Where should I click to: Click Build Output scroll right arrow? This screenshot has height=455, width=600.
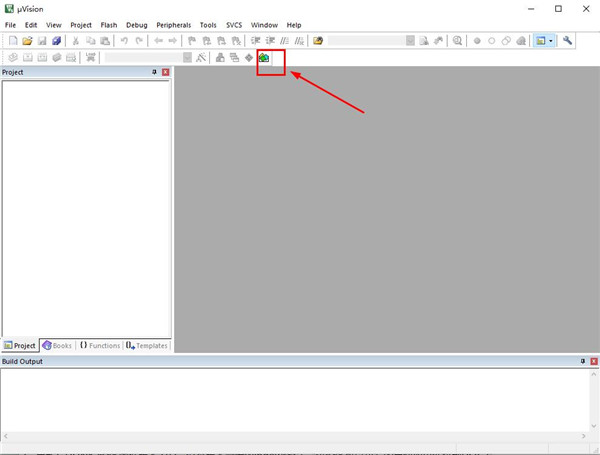point(584,436)
